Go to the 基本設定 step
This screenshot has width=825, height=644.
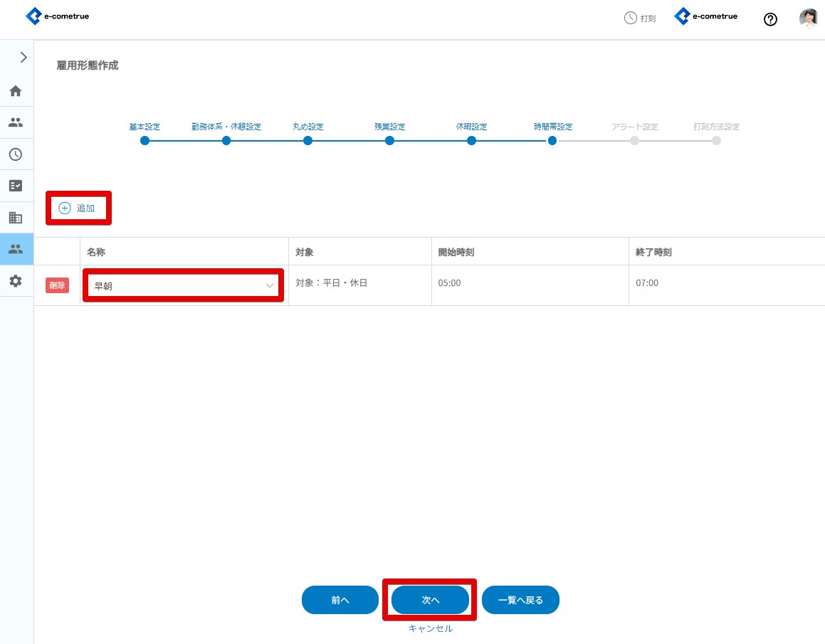pyautogui.click(x=144, y=140)
